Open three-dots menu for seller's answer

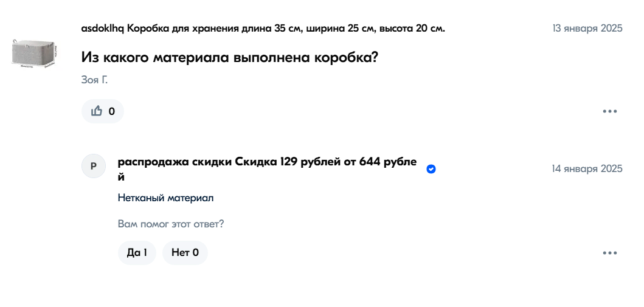pos(609,253)
